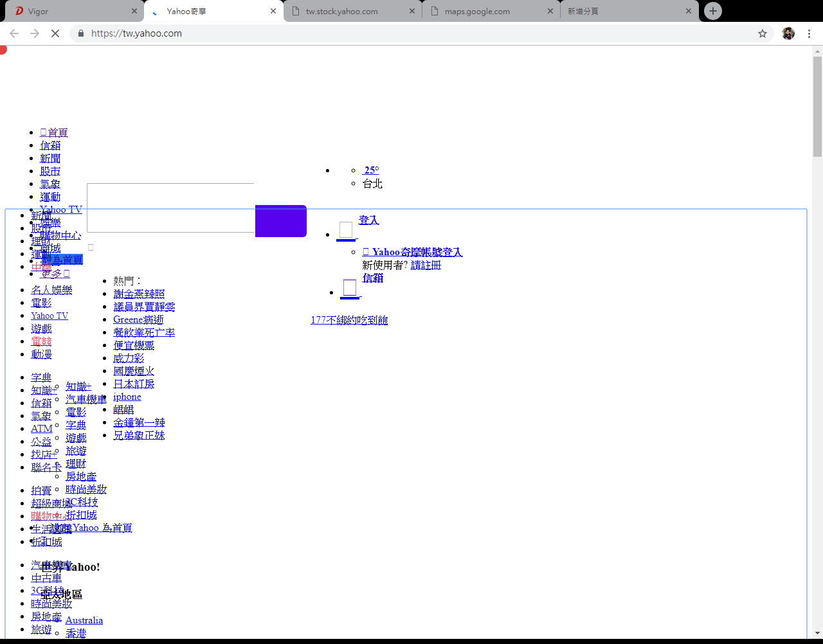Viewport: 823px width, 644px height.
Task: Open the 兄弟象正妹 link
Action: tap(139, 435)
